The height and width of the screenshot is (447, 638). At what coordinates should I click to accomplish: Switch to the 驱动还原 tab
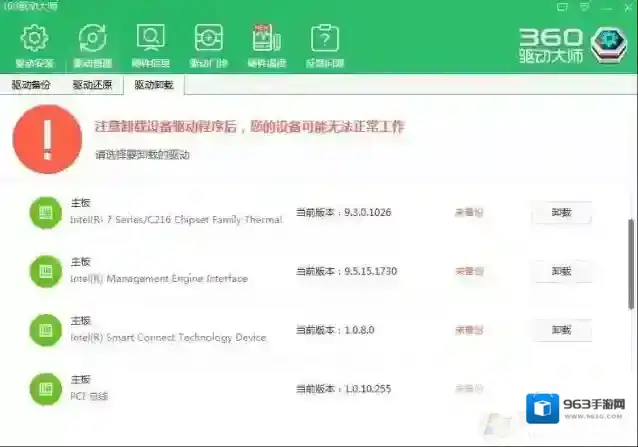coord(92,86)
